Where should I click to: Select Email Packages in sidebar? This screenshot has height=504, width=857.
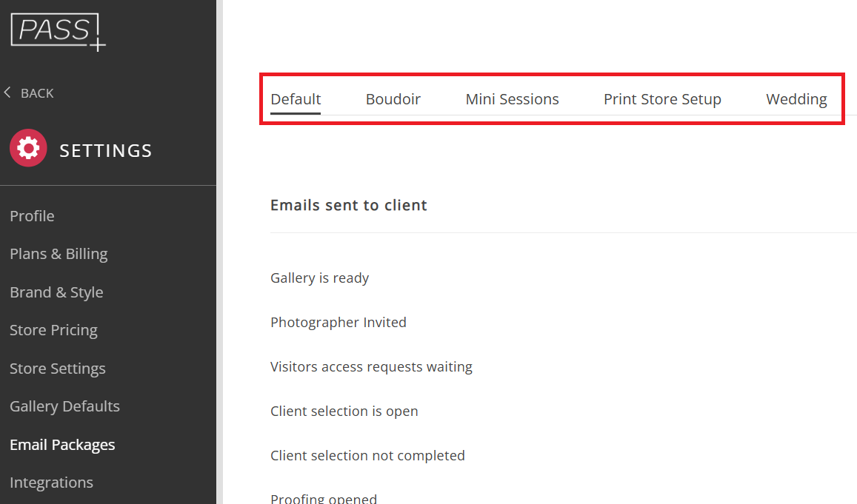click(x=62, y=445)
